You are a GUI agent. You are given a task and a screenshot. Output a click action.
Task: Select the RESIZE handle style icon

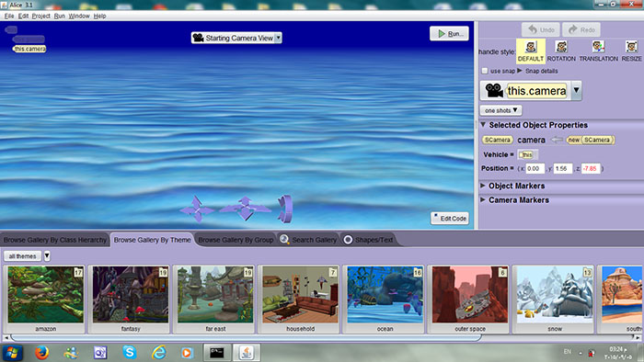pyautogui.click(x=631, y=47)
